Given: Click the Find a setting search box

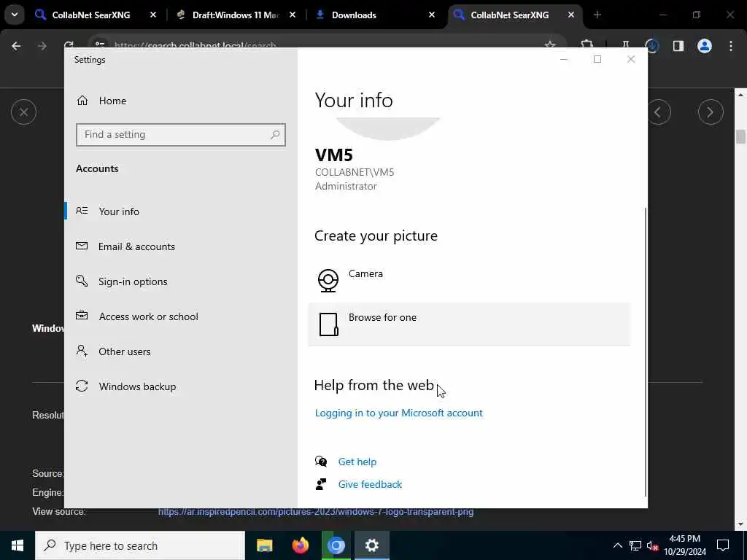Looking at the screenshot, I should tap(181, 135).
